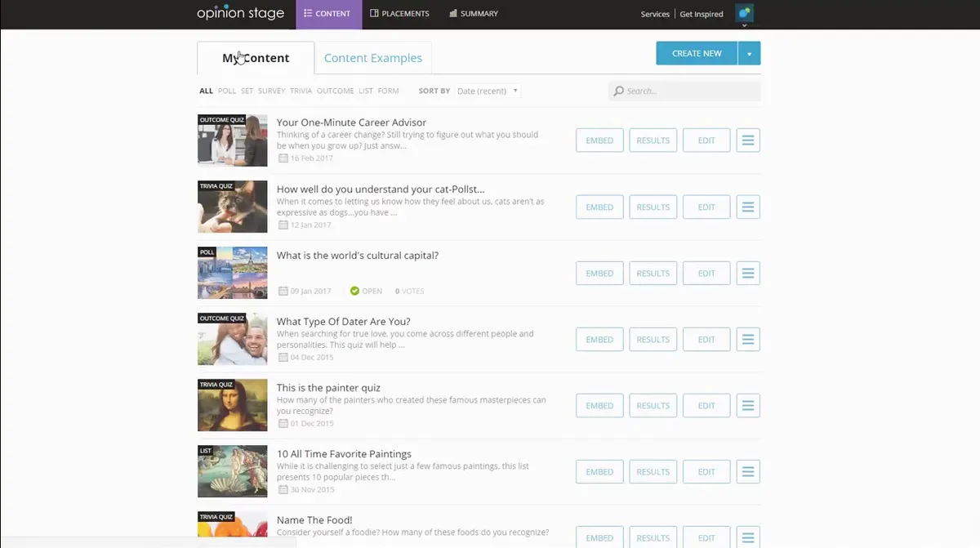
Task: Open hamburger menu for cat trivia quiz
Action: [x=748, y=207]
